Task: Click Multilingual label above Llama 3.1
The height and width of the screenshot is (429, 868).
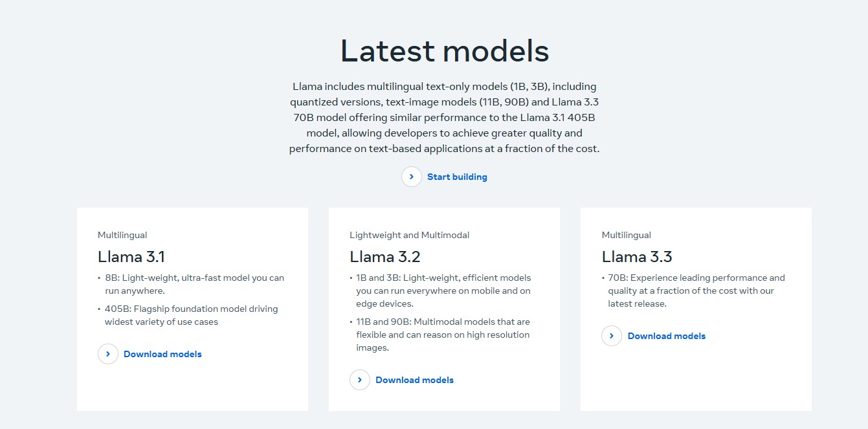Action: click(122, 235)
